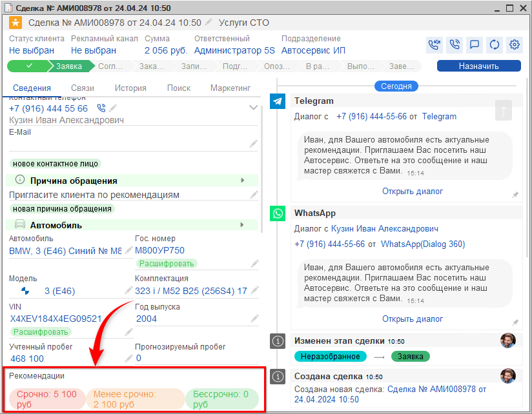
Task: Open the chat message icon in the top toolbar
Action: (x=475, y=44)
